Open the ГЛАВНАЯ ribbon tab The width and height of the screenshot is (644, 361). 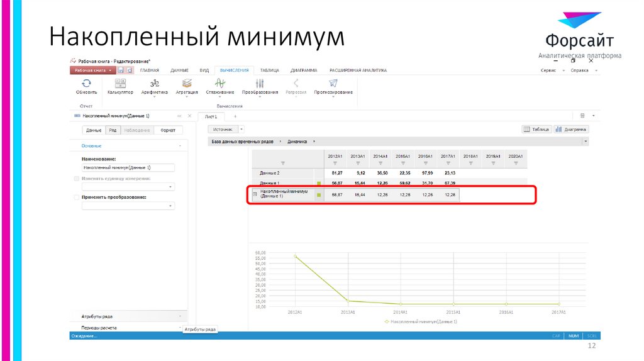point(149,70)
